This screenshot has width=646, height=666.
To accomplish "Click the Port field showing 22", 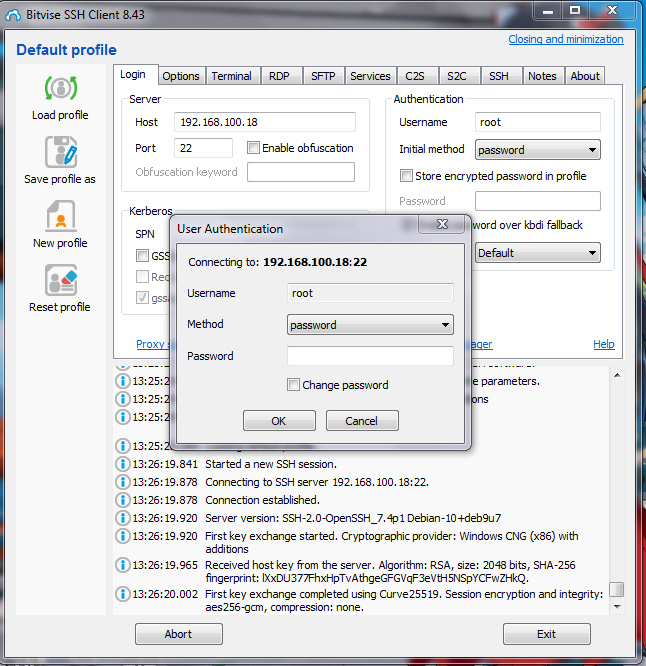I will [203, 148].
